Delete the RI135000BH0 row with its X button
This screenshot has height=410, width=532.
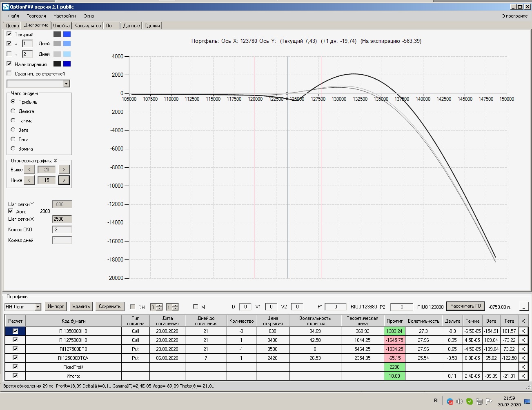click(x=523, y=331)
